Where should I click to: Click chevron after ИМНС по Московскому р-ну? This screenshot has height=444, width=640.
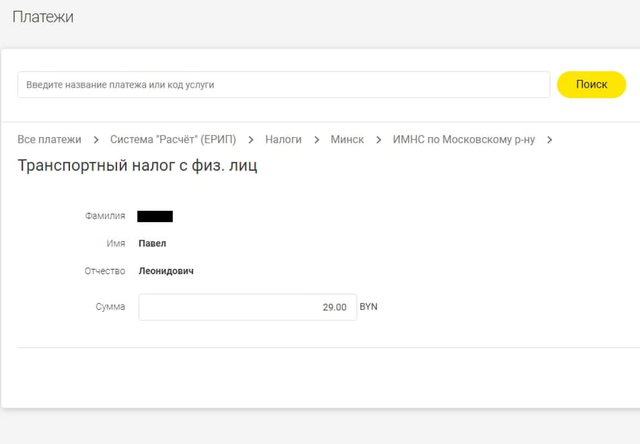point(549,140)
